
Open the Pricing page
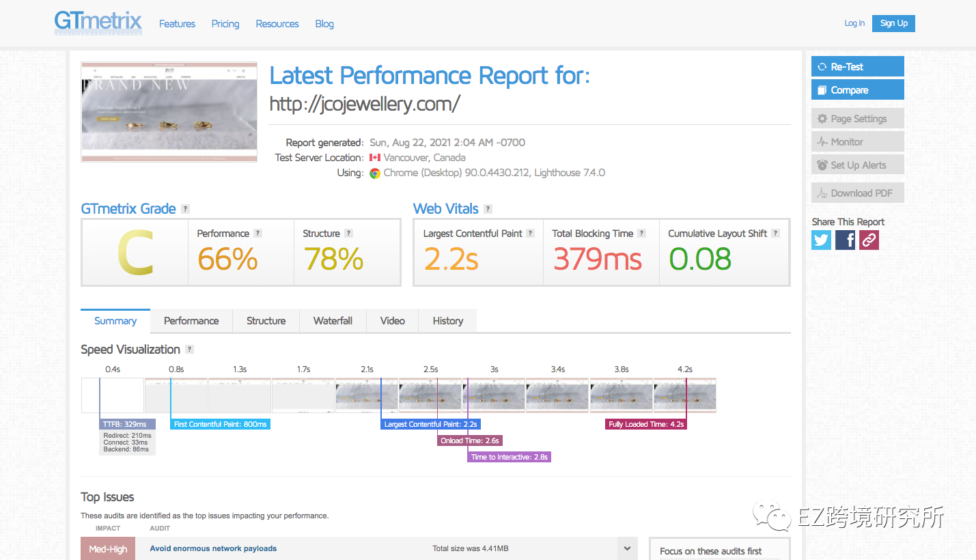pyautogui.click(x=225, y=24)
